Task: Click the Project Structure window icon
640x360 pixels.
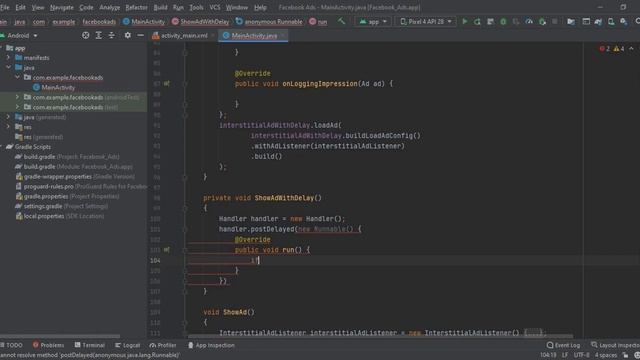Action: (x=586, y=21)
